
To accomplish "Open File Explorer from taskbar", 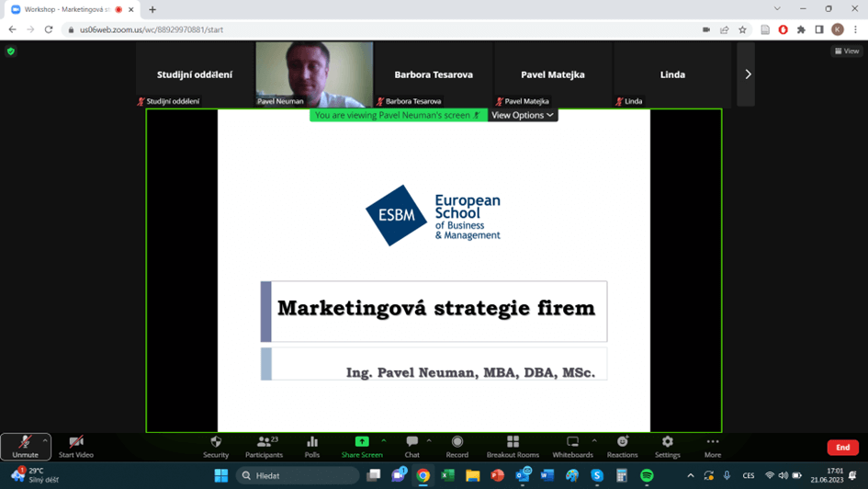I will [472, 475].
